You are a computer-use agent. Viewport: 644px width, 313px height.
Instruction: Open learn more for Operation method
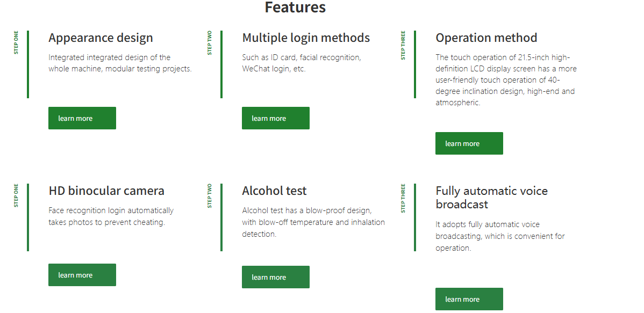click(469, 143)
